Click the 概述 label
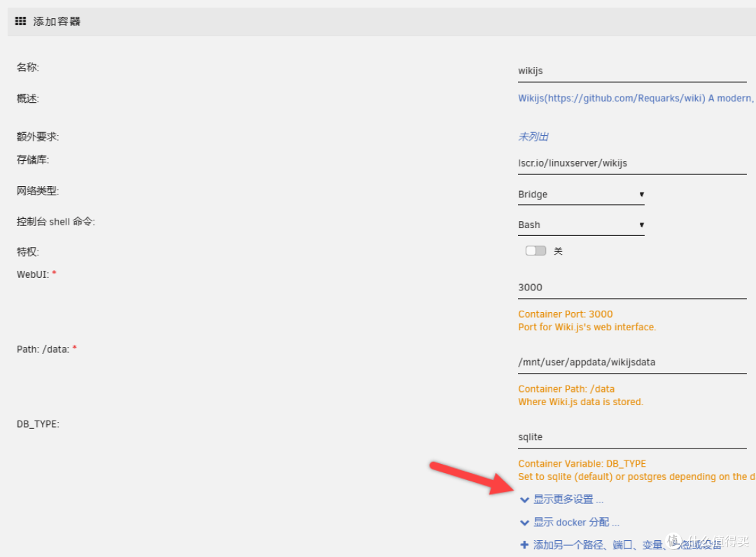This screenshot has height=557, width=756. tap(28, 98)
